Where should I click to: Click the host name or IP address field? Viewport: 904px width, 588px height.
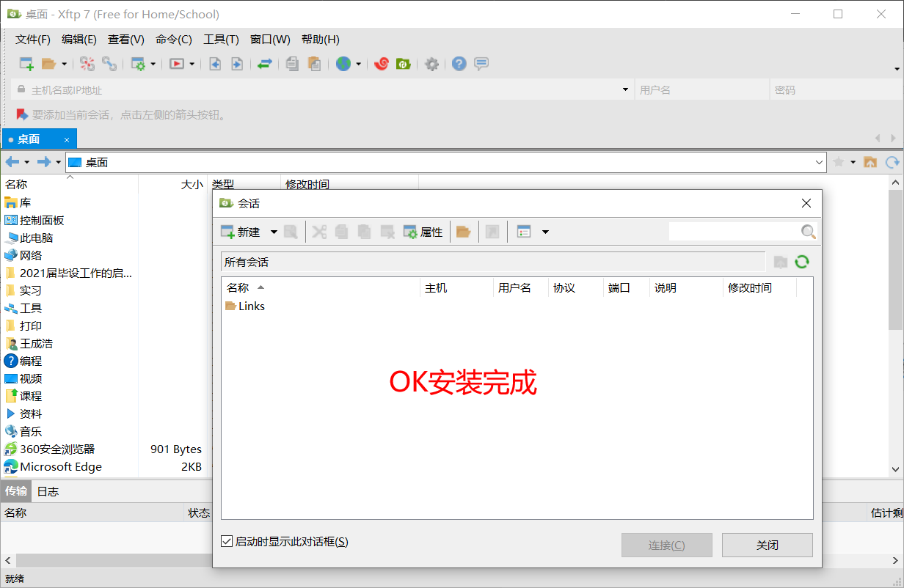323,90
